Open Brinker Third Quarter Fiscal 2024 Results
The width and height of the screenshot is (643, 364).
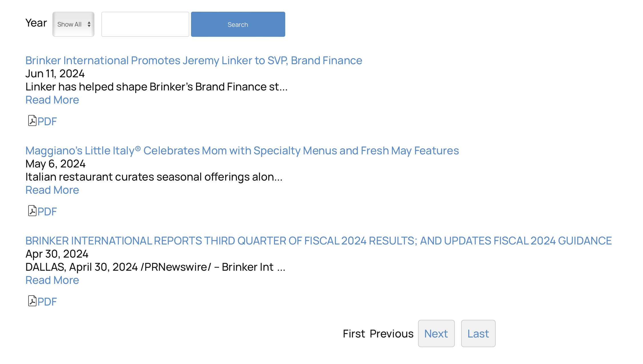click(318, 241)
